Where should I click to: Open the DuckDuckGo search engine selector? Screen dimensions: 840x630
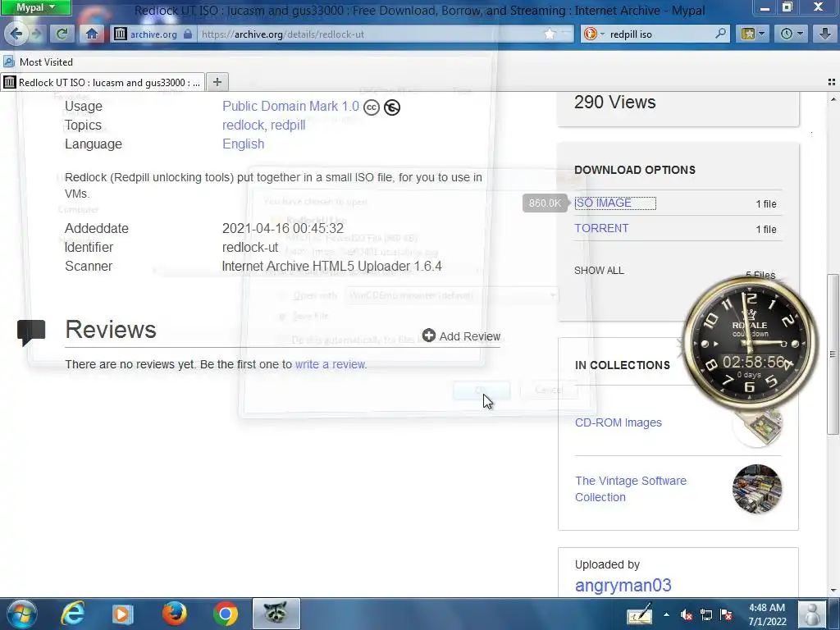(x=594, y=34)
